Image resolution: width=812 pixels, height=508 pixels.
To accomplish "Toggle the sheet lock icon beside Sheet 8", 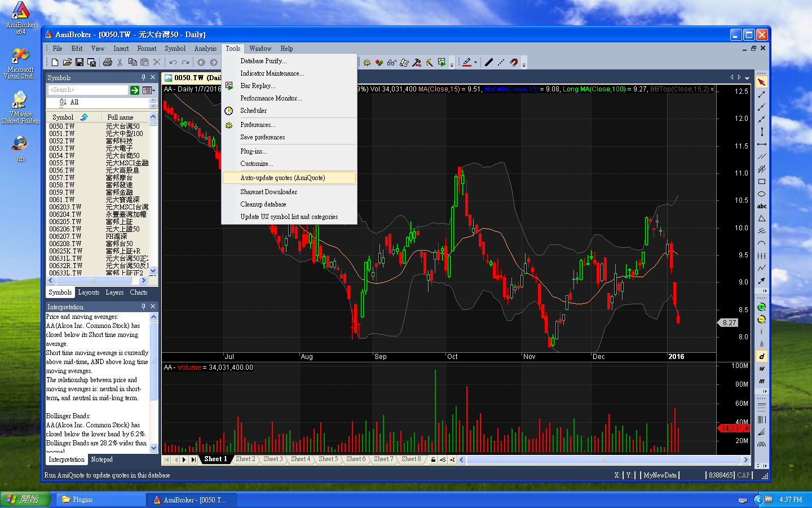I will (433, 459).
